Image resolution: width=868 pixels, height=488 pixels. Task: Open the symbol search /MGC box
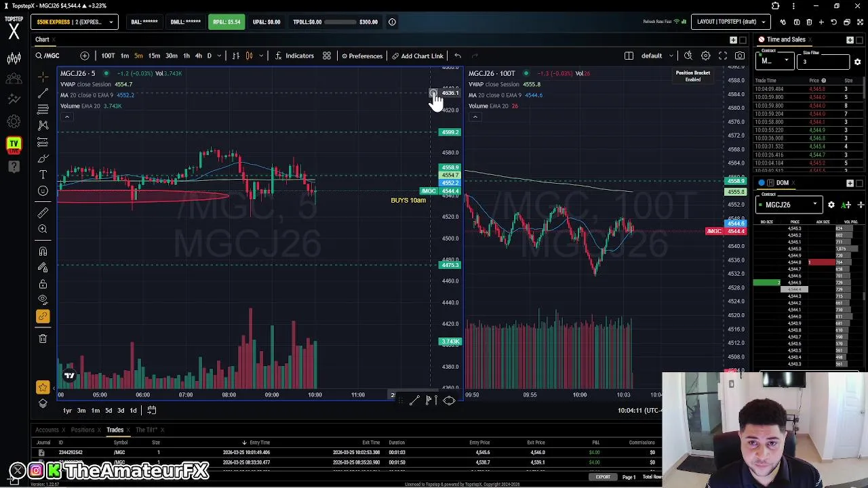[49, 56]
